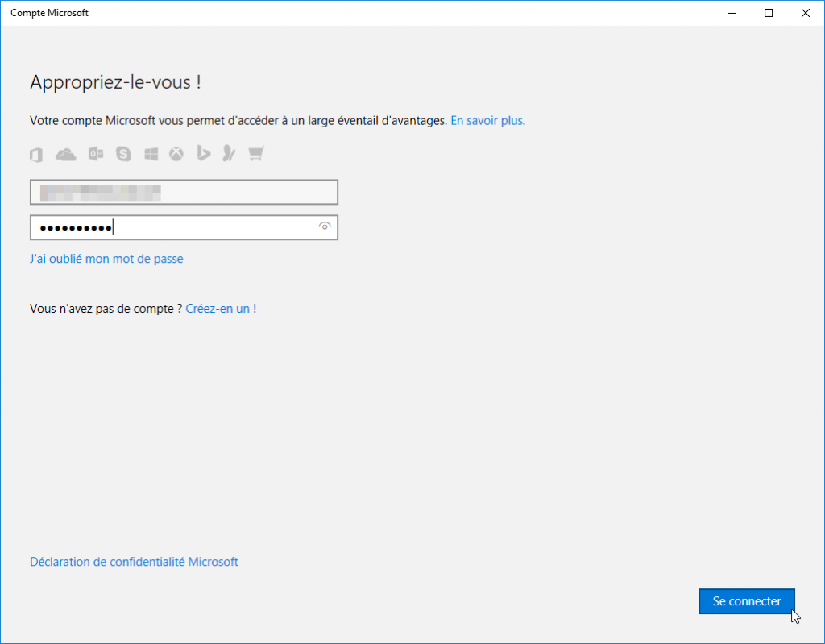Reveal password with the eye icon
Viewport: 825px width, 644px height.
pyautogui.click(x=325, y=227)
